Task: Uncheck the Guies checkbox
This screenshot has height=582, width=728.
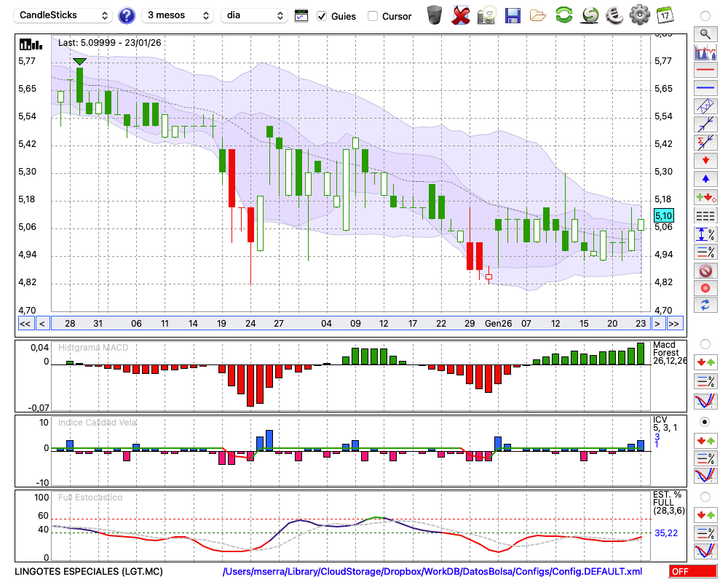Action: [x=321, y=16]
